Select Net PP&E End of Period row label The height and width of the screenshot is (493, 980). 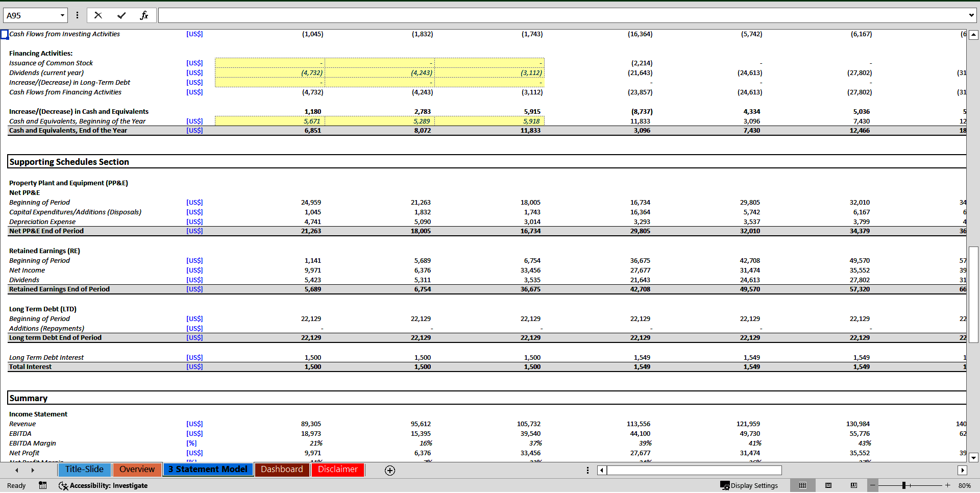[46, 231]
